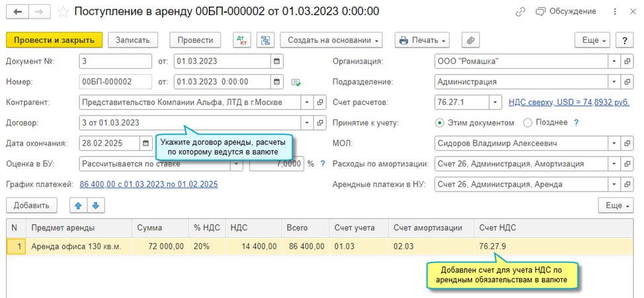This screenshot has height=298, width=644.
Task: Click the paperclip attachments icon
Action: click(x=471, y=40)
